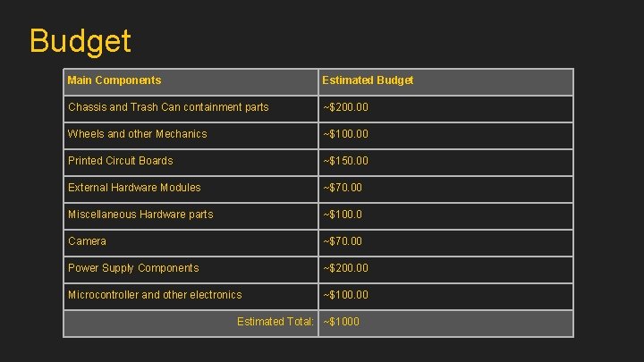Screen dimensions: 644x362
Task: Select the Estimated Budget header cell
Action: pos(368,80)
